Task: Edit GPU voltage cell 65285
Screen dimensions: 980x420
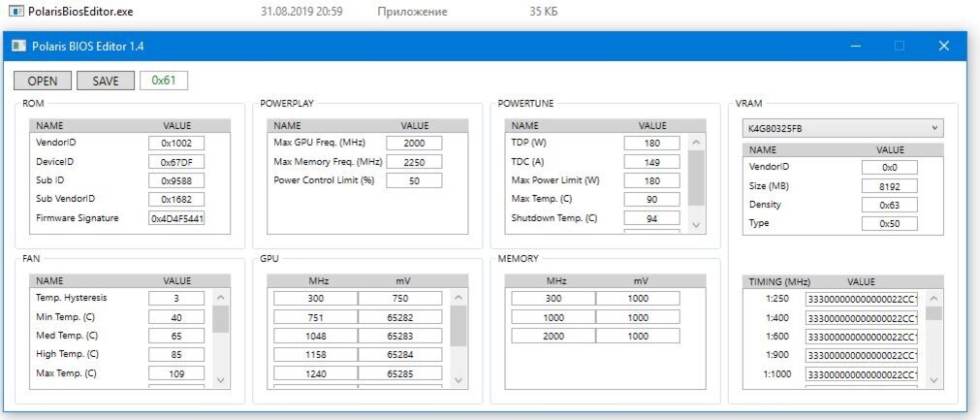Action: [x=399, y=373]
